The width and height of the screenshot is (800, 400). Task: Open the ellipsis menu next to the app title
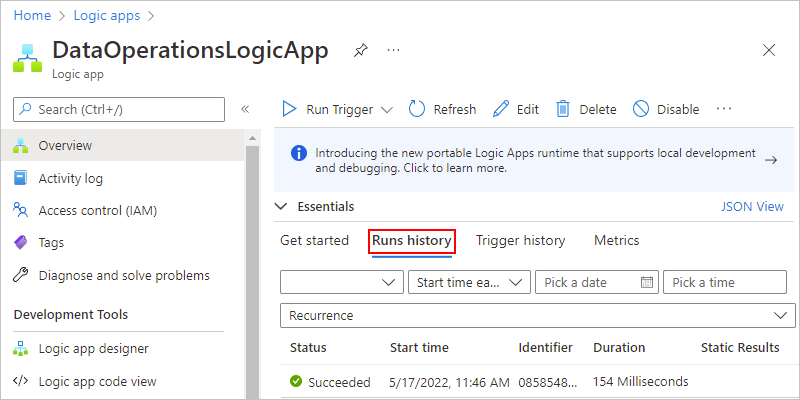393,50
